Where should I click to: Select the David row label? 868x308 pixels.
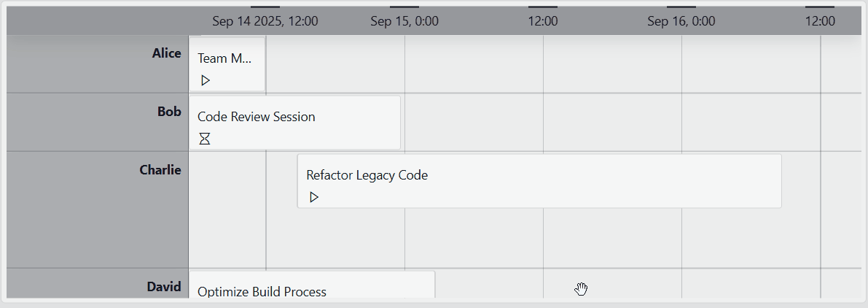(164, 286)
